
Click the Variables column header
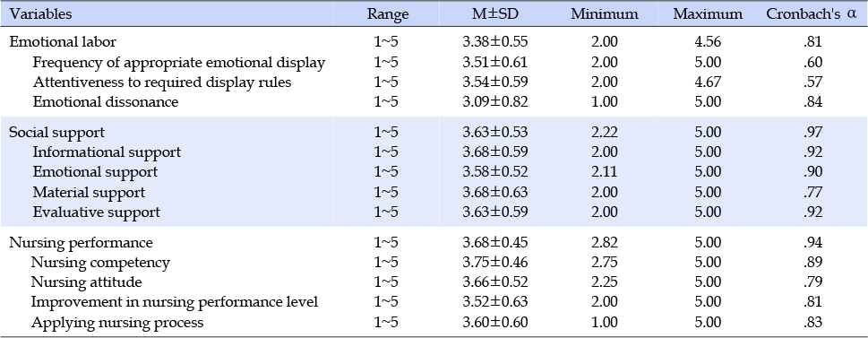click(41, 14)
